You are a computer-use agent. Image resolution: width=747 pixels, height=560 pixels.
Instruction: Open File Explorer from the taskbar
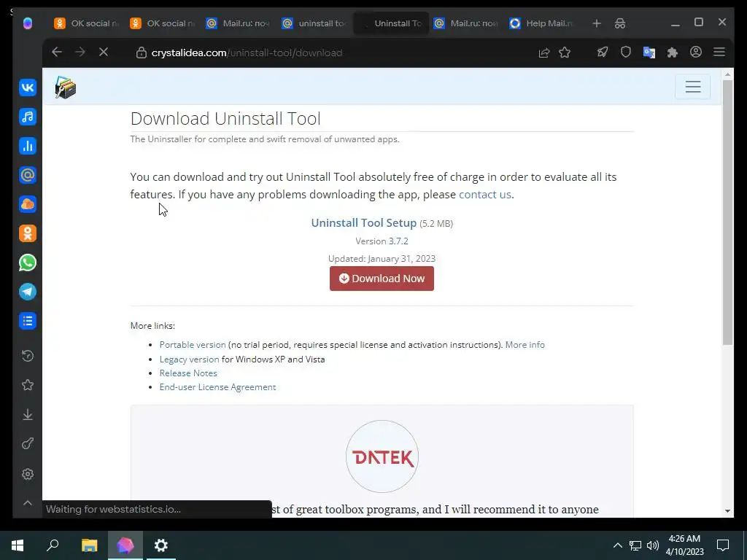89,545
